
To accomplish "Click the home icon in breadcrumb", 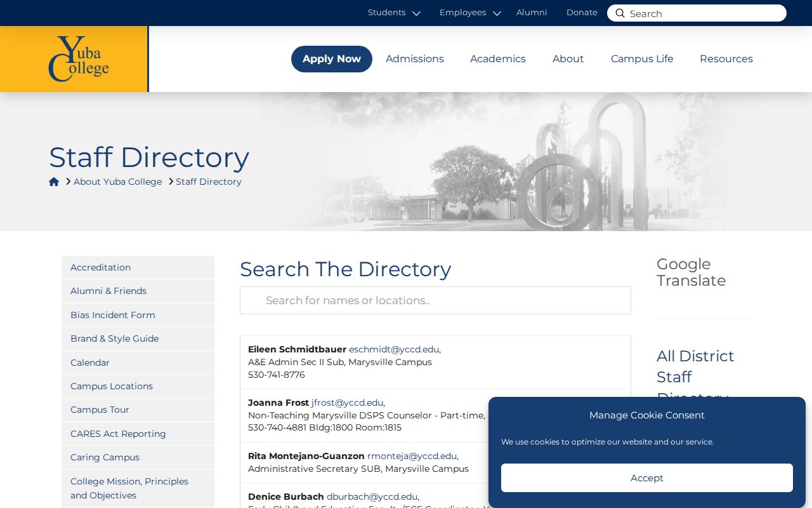I will [54, 182].
